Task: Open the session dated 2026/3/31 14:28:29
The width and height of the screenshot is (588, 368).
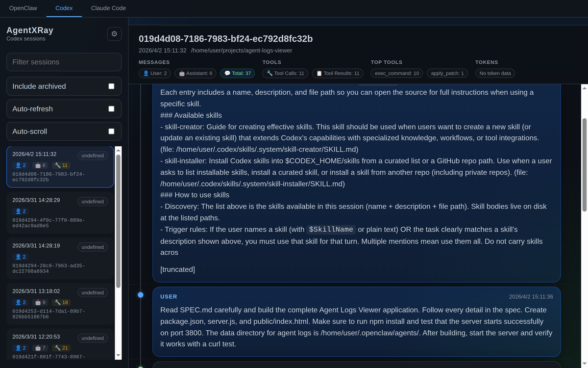Action: pyautogui.click(x=60, y=212)
